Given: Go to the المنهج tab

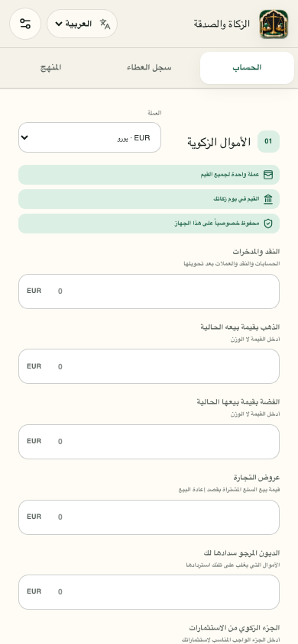Looking at the screenshot, I should point(51,68).
